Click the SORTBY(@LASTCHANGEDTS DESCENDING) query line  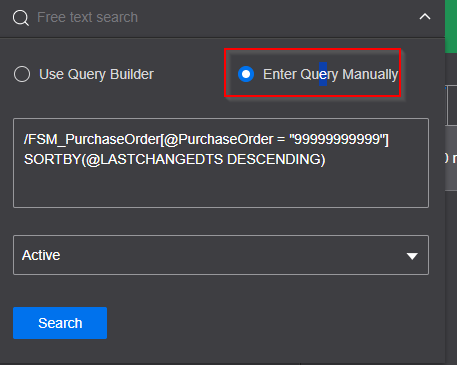(x=175, y=159)
